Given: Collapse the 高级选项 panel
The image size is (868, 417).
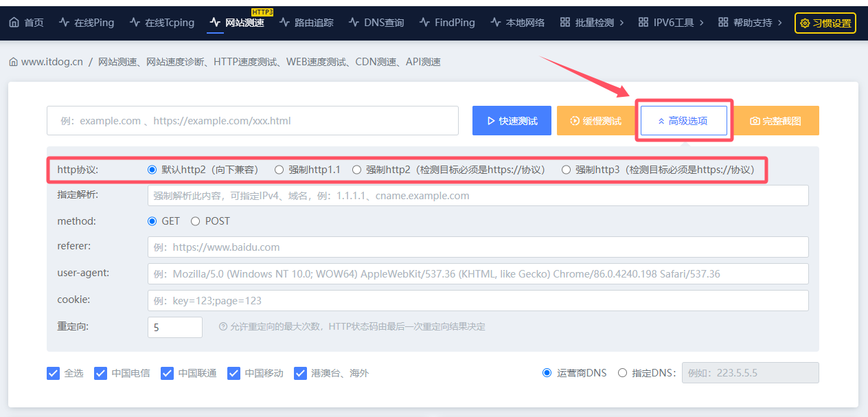Looking at the screenshot, I should [683, 121].
